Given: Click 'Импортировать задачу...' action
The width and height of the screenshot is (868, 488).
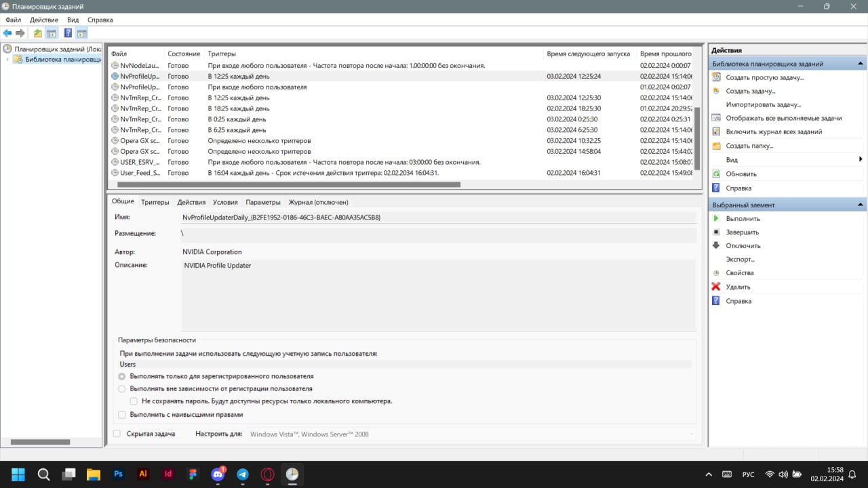Looking at the screenshot, I should [x=763, y=104].
